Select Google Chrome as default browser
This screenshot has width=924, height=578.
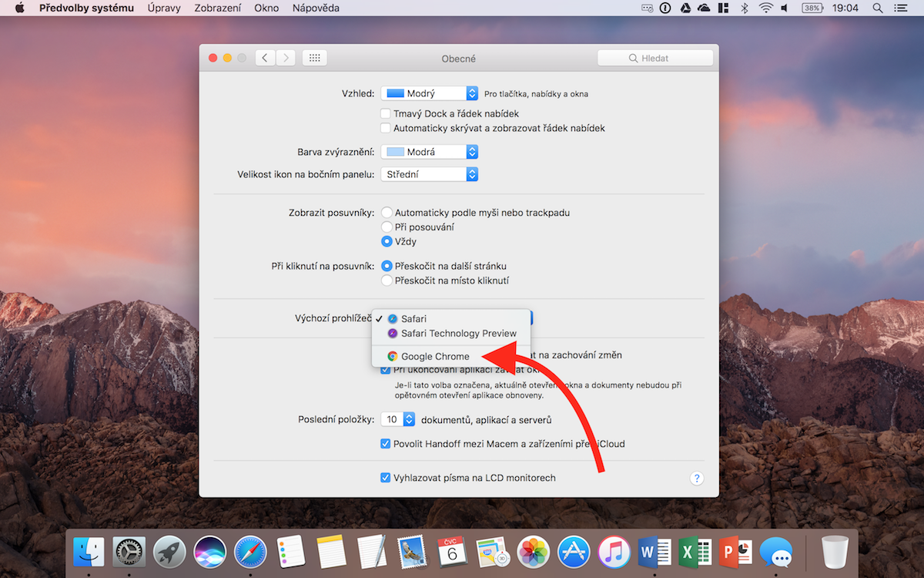451,356
